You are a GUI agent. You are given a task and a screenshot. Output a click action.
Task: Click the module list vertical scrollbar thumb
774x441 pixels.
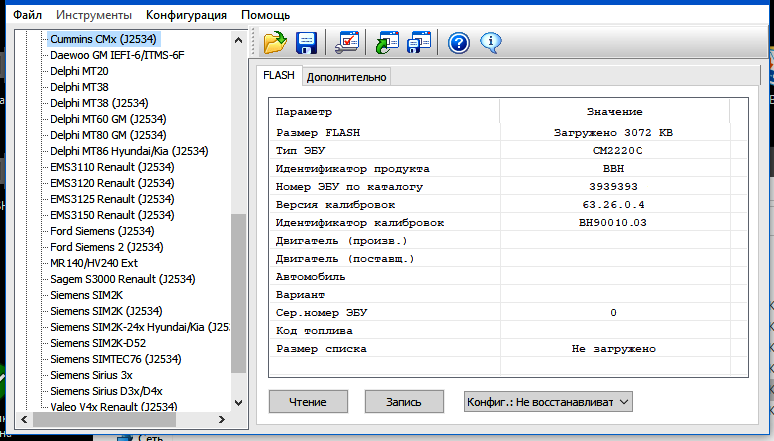(238, 292)
